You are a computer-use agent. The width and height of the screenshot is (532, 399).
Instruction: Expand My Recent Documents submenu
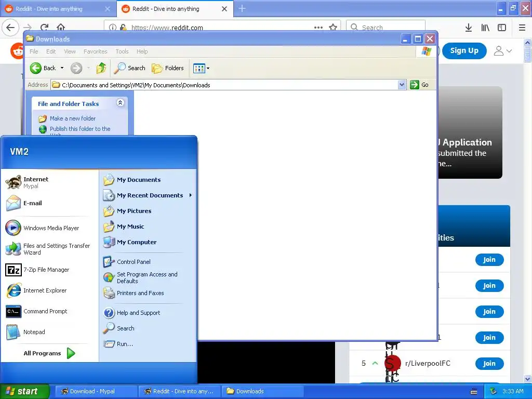point(148,195)
